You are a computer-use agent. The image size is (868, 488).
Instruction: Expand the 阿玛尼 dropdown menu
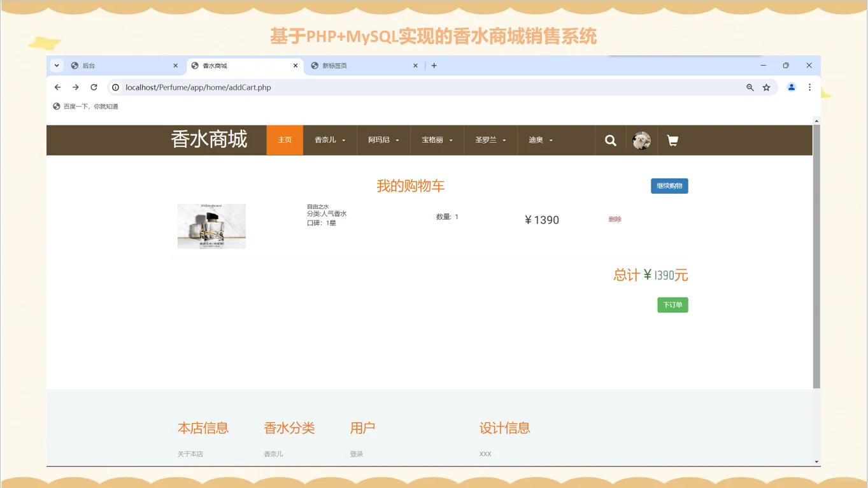(x=383, y=140)
